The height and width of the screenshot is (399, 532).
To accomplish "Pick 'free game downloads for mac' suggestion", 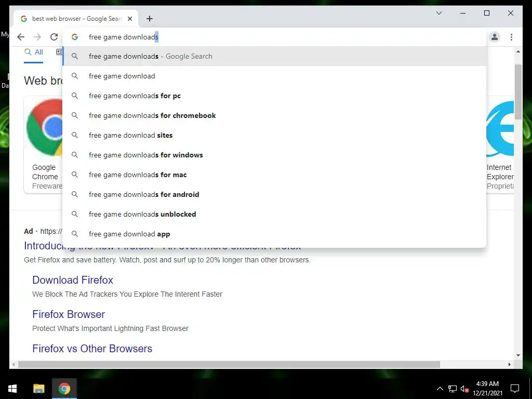I will click(274, 175).
